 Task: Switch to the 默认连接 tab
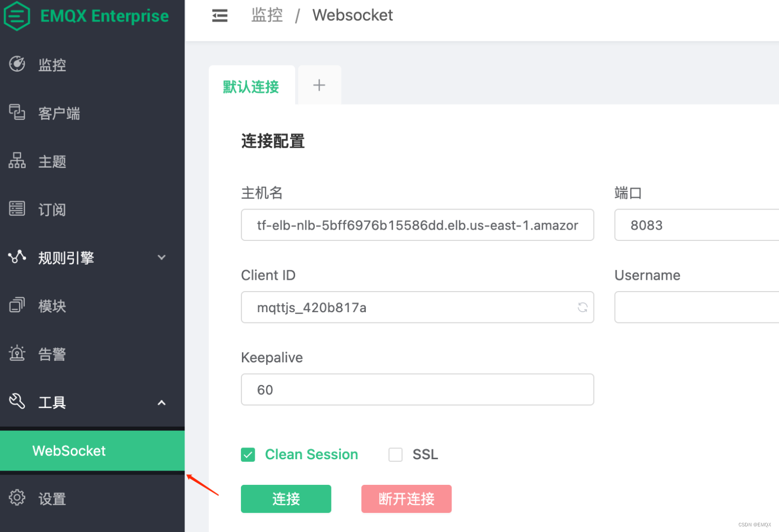[x=251, y=86]
